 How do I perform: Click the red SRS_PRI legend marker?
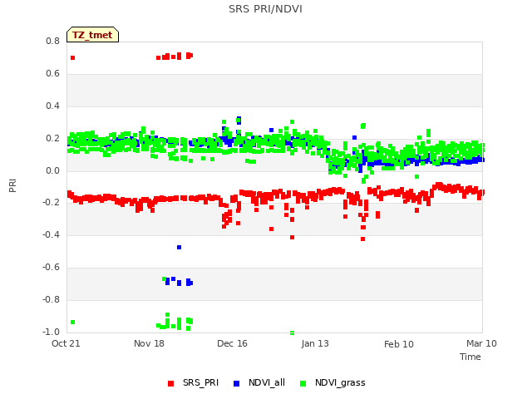click(170, 383)
